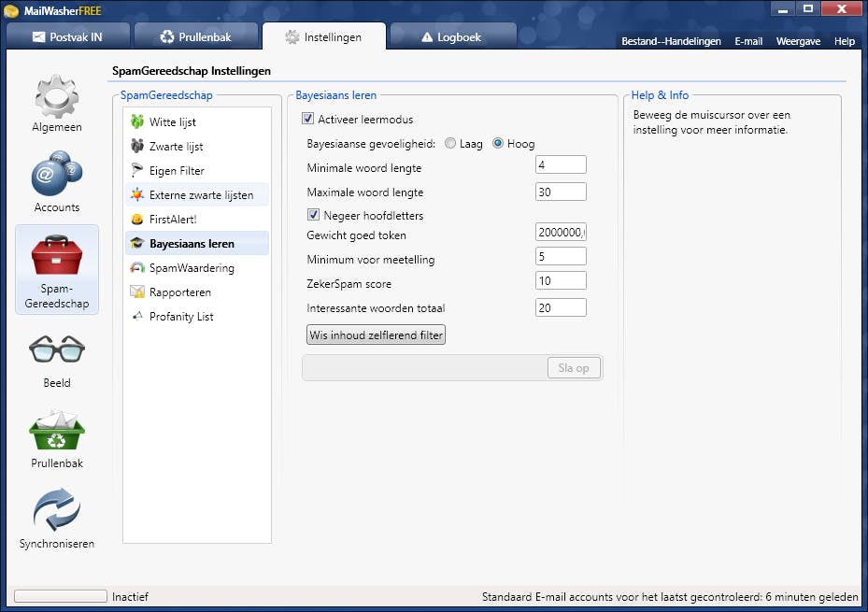The height and width of the screenshot is (612, 868).
Task: Click the Rapporteren envelope icon
Action: click(136, 292)
